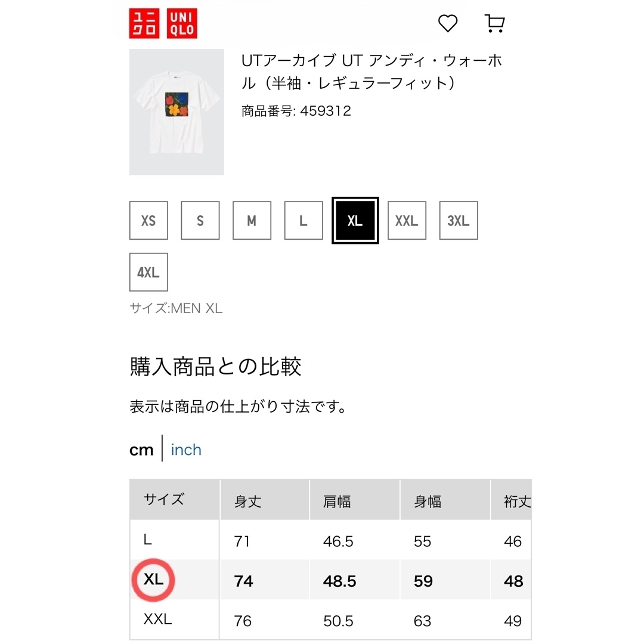
Task: Select the highlighted XL size button
Action: (355, 221)
